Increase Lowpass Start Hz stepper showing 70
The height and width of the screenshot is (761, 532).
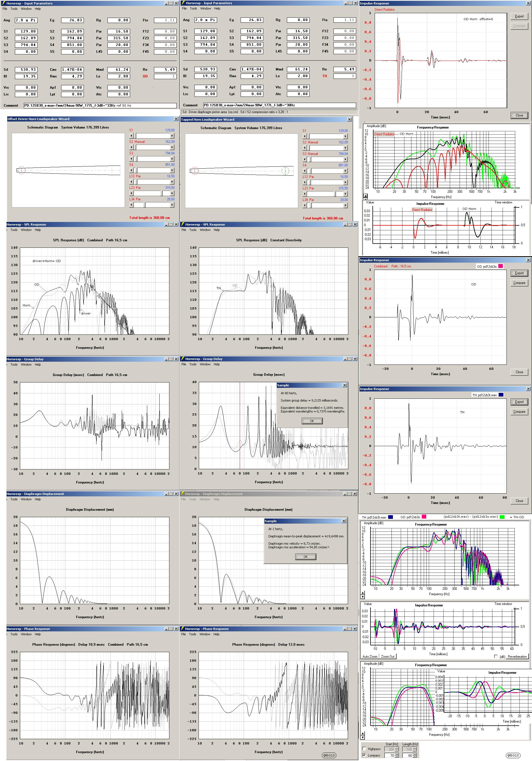397,754
